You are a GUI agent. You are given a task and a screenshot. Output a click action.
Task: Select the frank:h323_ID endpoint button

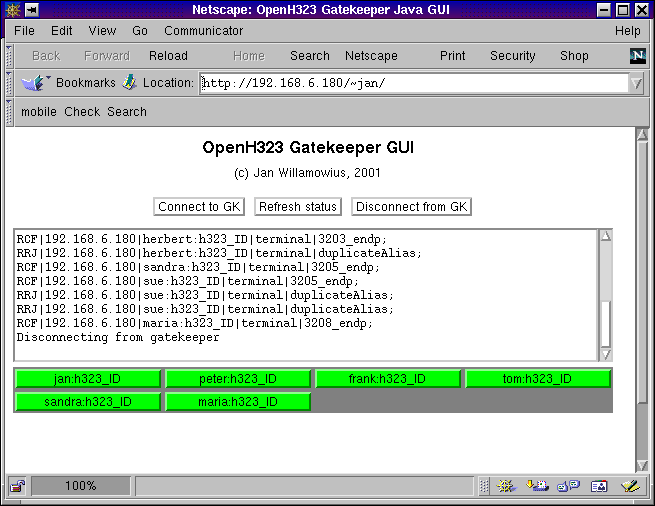pos(388,379)
